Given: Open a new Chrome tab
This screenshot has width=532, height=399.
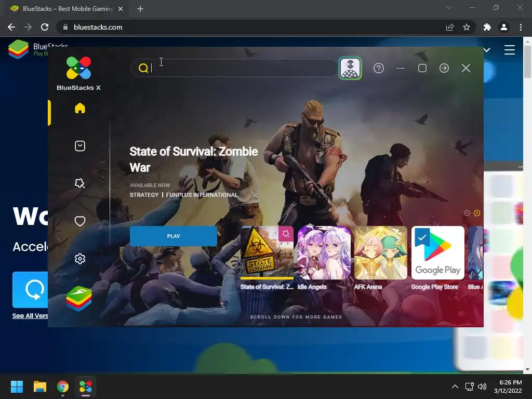Looking at the screenshot, I should pos(140,9).
